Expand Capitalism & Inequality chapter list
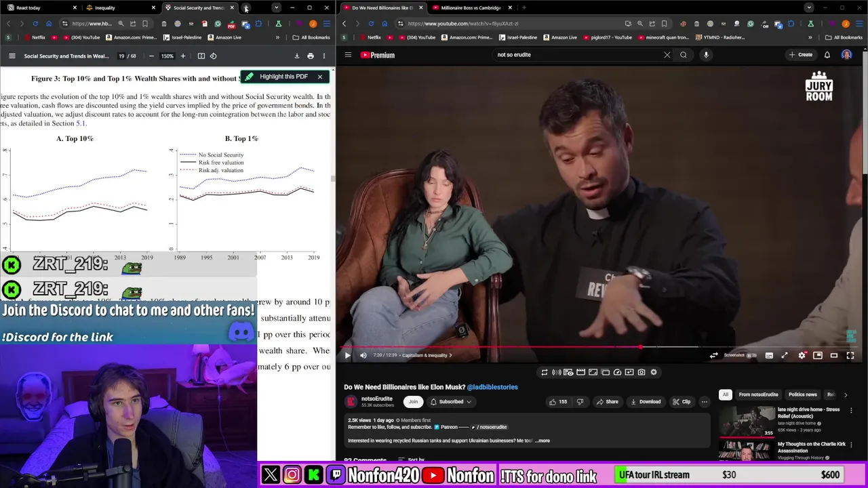The image size is (868, 488). [427, 355]
